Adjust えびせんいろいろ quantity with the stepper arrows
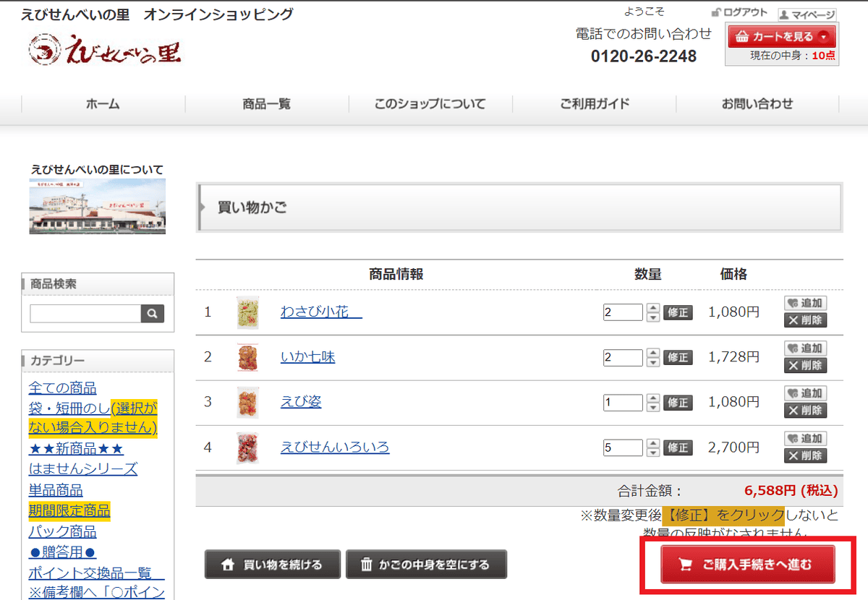Viewport: 868px width, 600px height. [653, 447]
